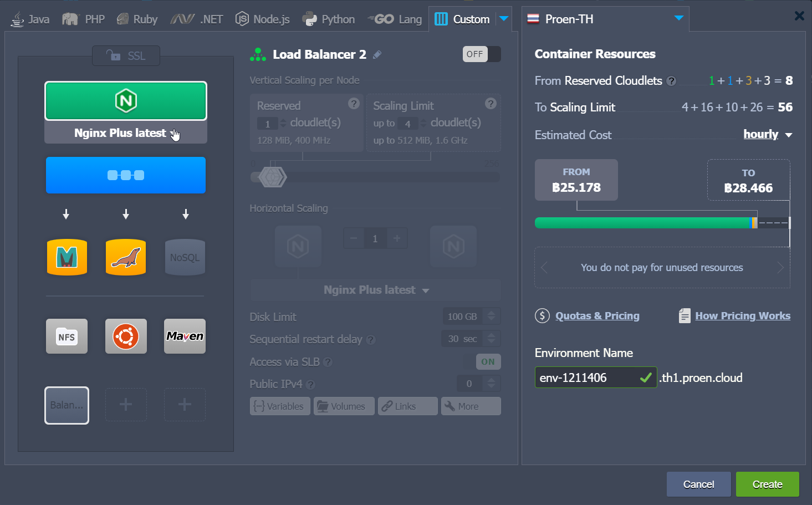
Task: Add the NFS shared storage node
Action: pos(67,336)
